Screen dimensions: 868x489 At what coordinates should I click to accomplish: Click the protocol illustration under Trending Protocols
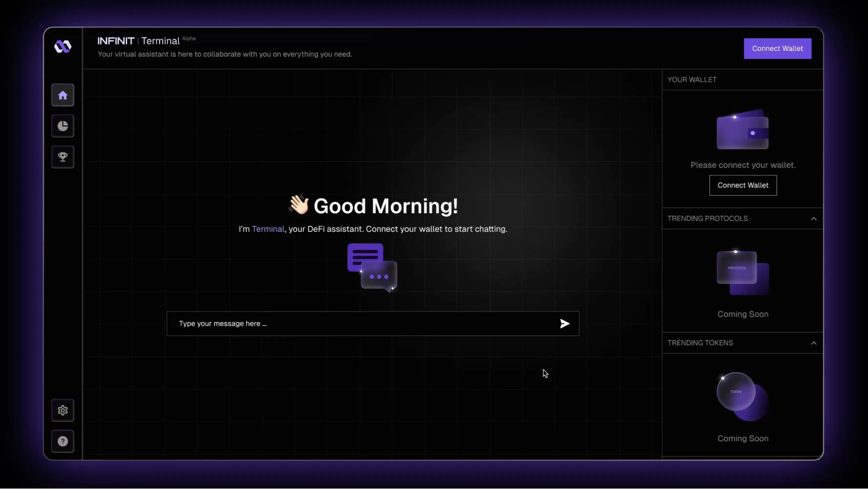tap(743, 273)
